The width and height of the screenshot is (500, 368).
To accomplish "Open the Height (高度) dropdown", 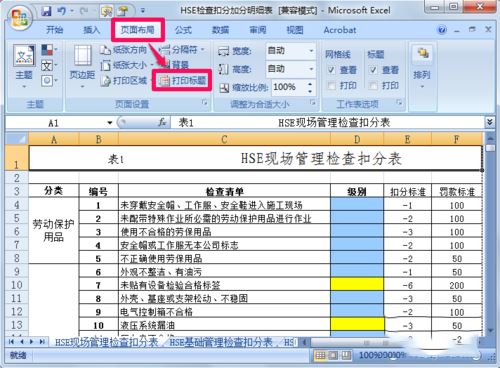I will pos(311,69).
